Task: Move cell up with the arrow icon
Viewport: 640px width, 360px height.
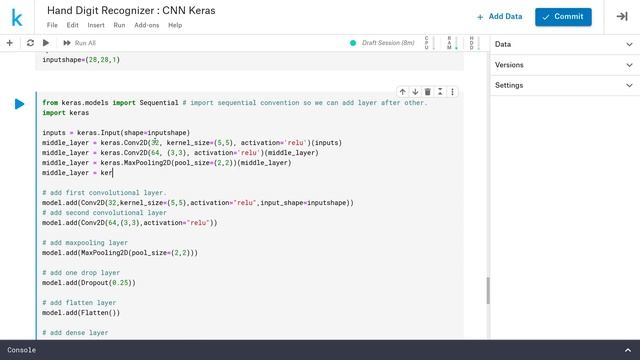Action: [402, 92]
